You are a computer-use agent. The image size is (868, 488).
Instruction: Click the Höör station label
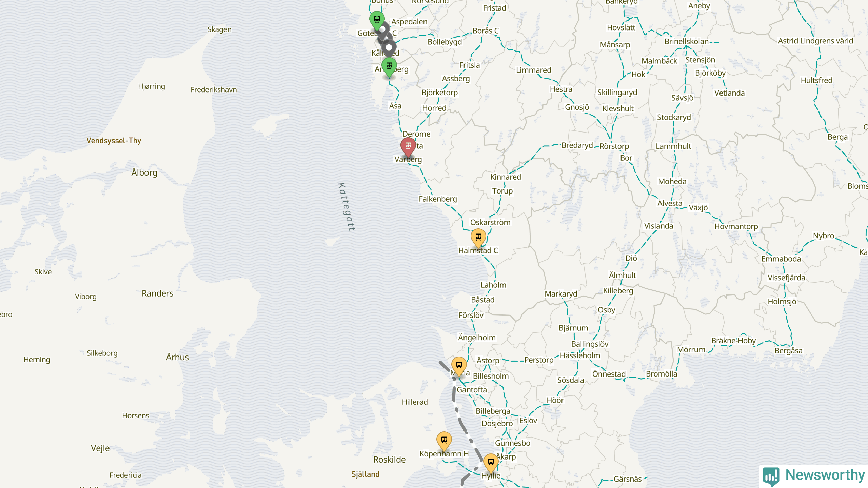tap(555, 400)
